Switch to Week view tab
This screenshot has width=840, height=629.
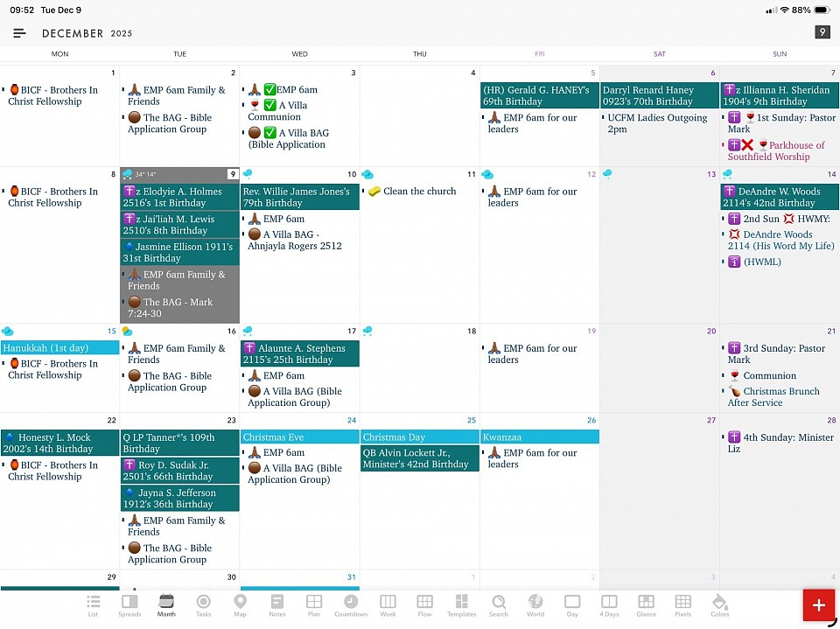tap(388, 605)
